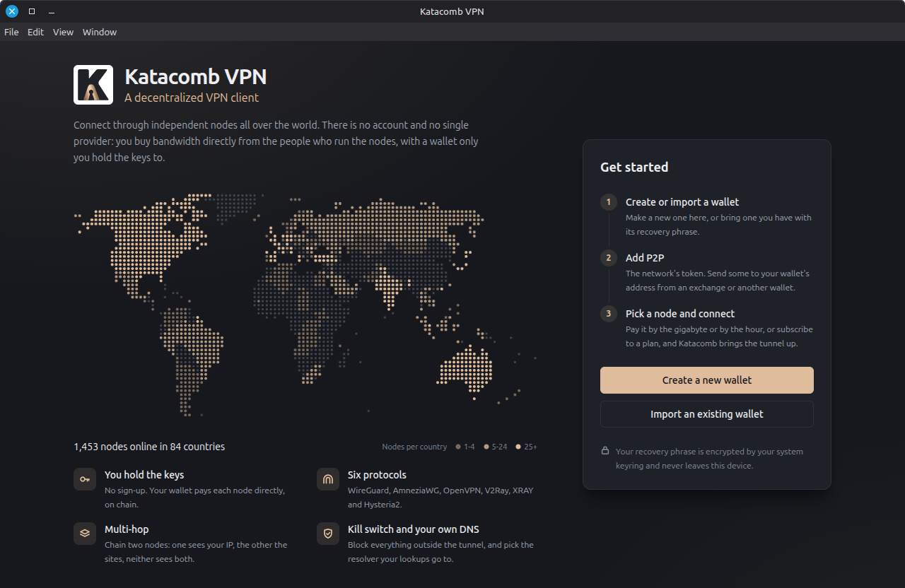Click the key icon beside You hold the keys
The image size is (905, 588).
pyautogui.click(x=85, y=479)
